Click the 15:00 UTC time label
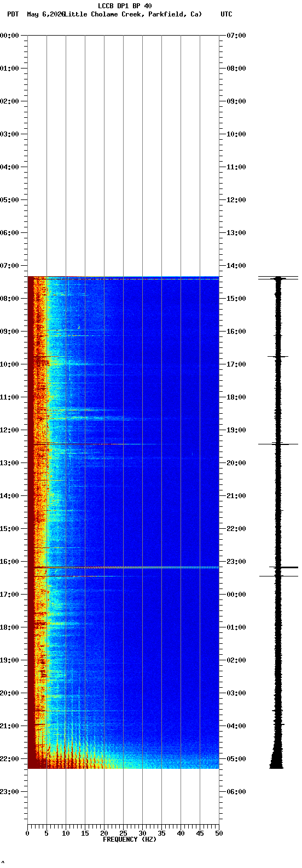302x868 pixels. point(236,299)
